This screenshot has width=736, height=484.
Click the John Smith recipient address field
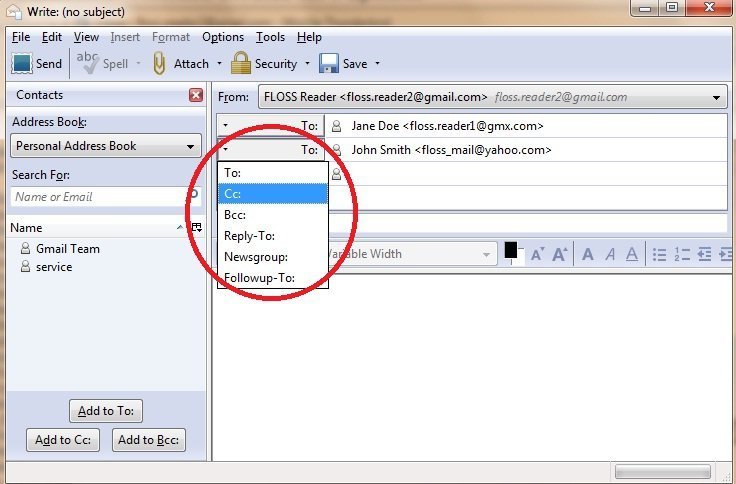(x=526, y=150)
